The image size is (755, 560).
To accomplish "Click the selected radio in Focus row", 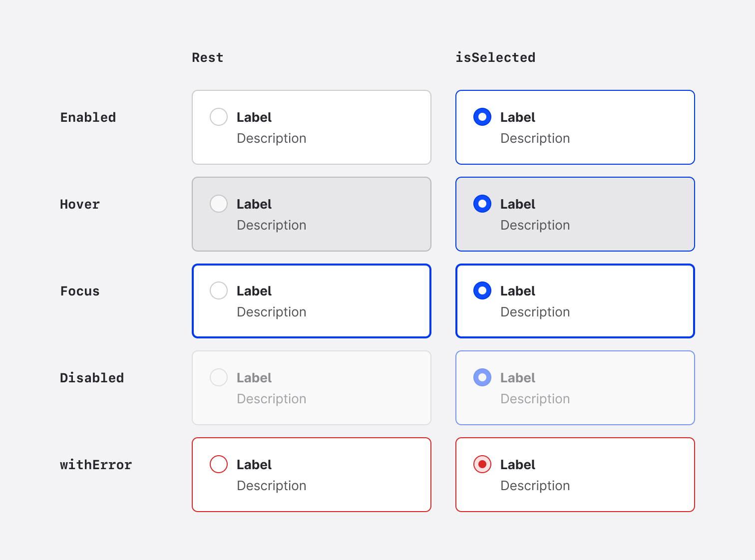I will click(482, 290).
